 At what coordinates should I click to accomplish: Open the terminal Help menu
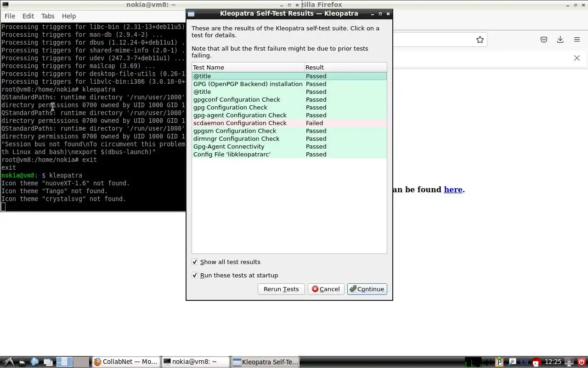click(x=68, y=16)
